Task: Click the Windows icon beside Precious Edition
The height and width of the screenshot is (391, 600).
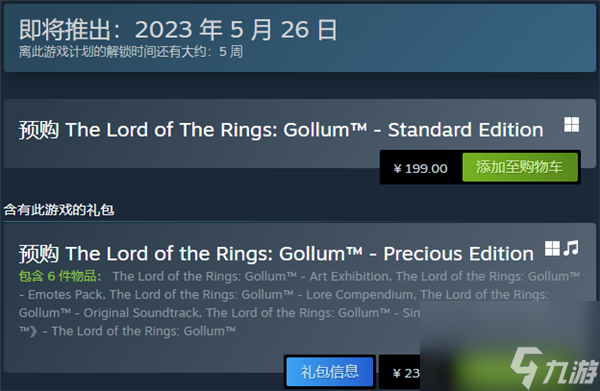Action: (552, 248)
